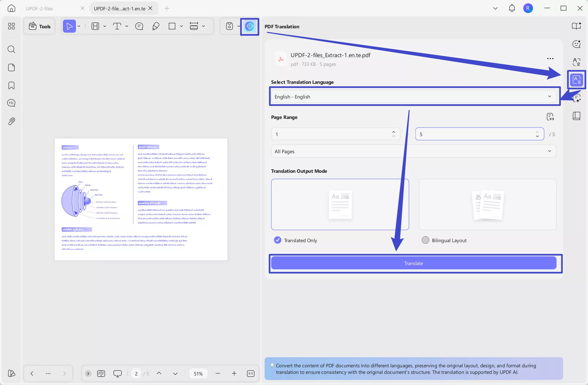Select the Bilingual Layout output mode
The height and width of the screenshot is (385, 588).
(x=426, y=240)
